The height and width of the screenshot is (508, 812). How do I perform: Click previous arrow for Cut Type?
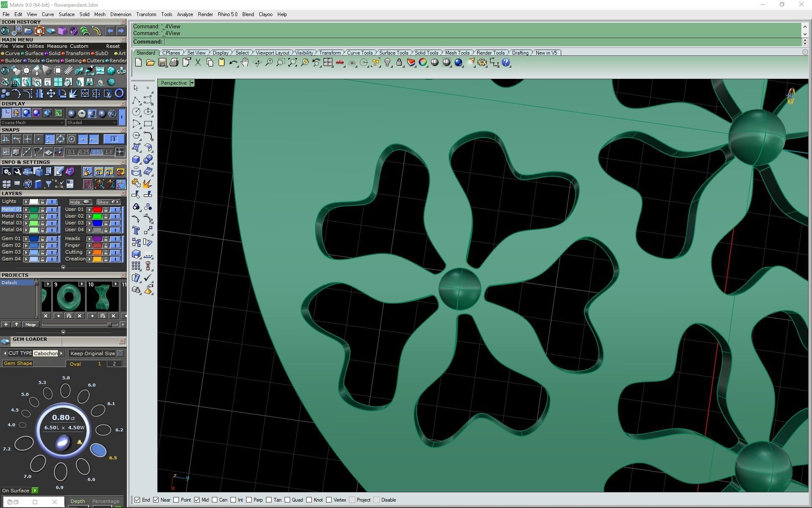tap(5, 353)
